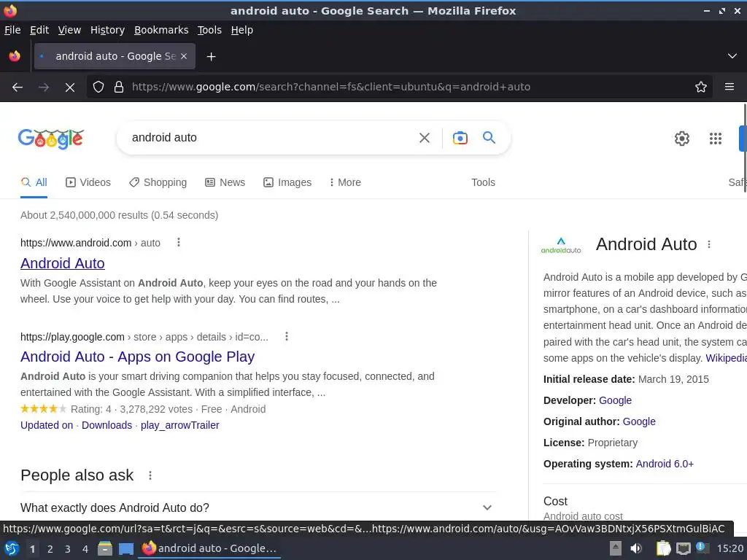Open the Google holiday logo
747x560 pixels.
point(51,139)
